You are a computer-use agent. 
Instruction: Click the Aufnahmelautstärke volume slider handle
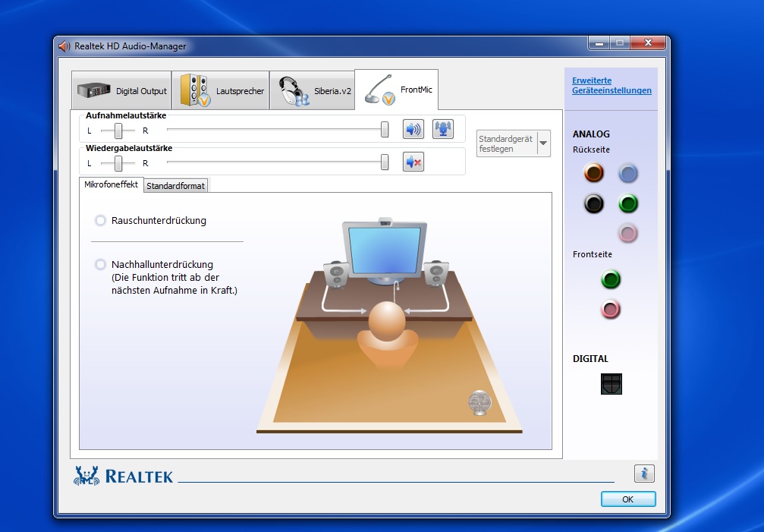tap(385, 130)
